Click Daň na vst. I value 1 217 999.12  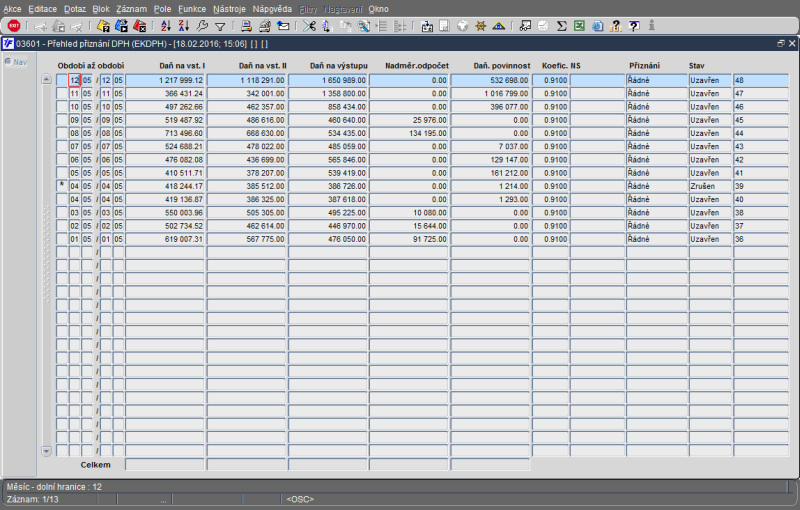(165, 80)
